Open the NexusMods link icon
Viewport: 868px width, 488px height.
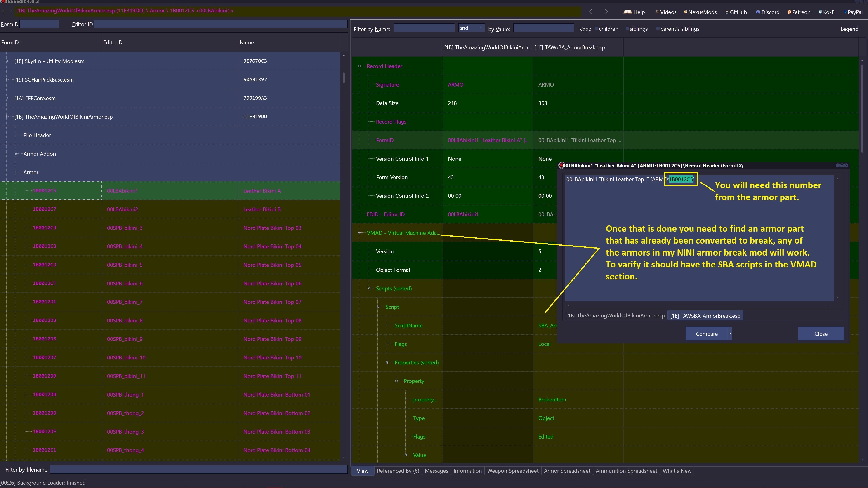tap(685, 12)
